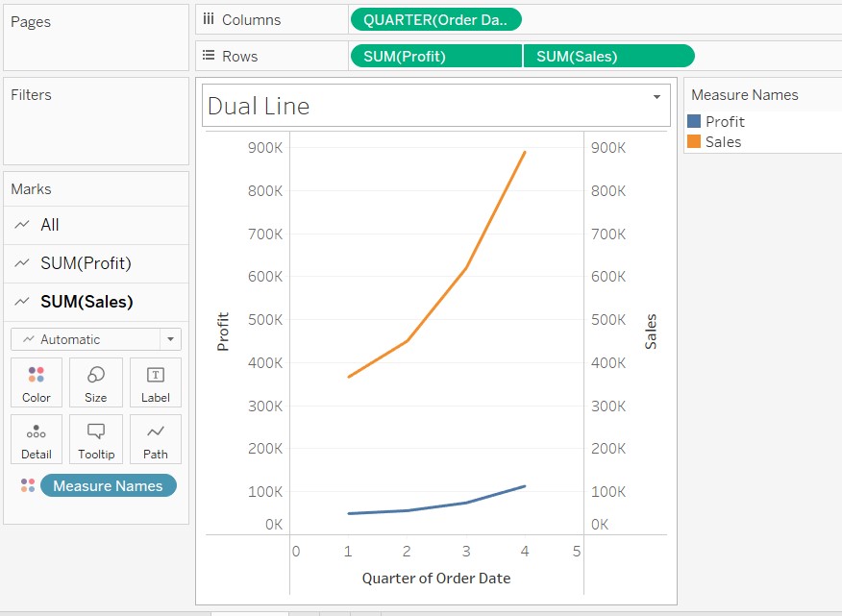Open the Color mark card
This screenshot has width=842, height=616.
pyautogui.click(x=37, y=382)
